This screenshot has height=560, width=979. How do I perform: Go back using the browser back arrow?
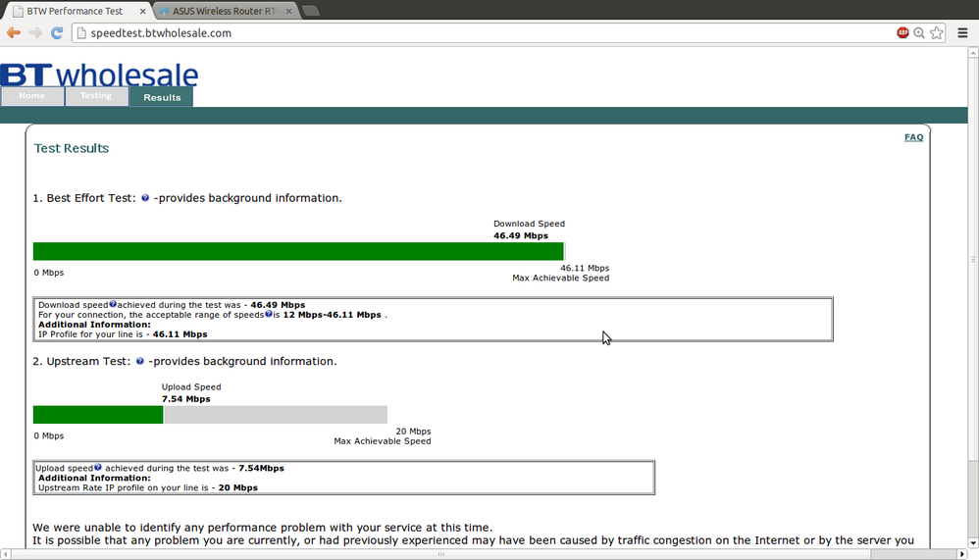[x=13, y=33]
